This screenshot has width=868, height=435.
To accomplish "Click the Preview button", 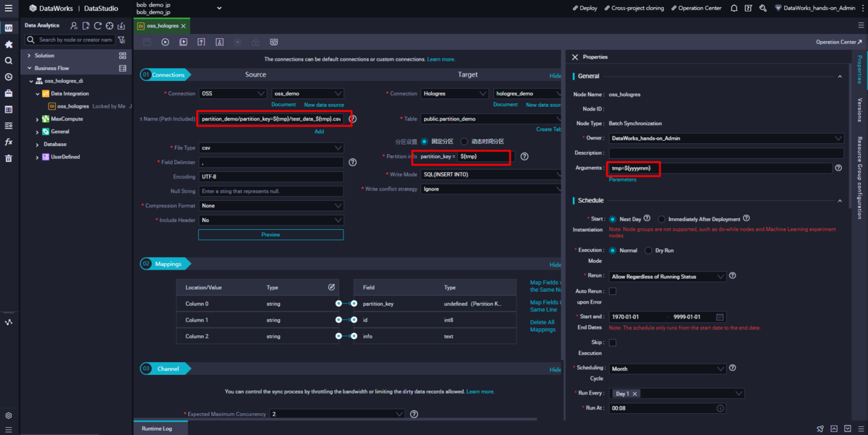I will coord(271,235).
